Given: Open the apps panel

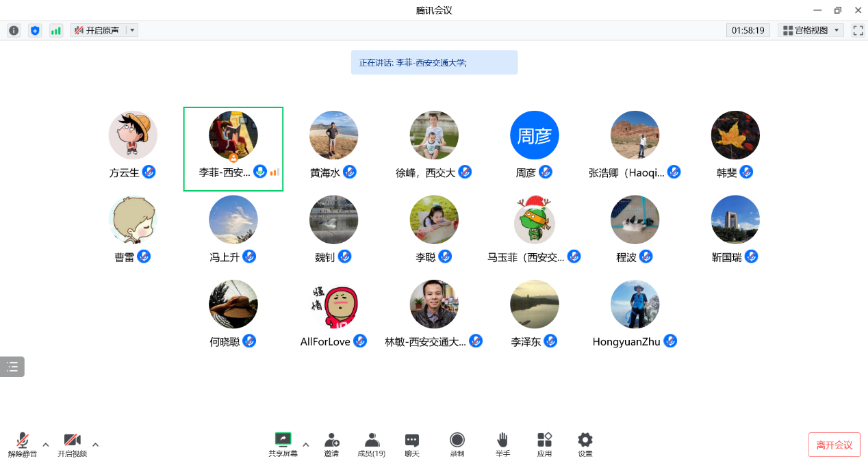Looking at the screenshot, I should point(544,444).
